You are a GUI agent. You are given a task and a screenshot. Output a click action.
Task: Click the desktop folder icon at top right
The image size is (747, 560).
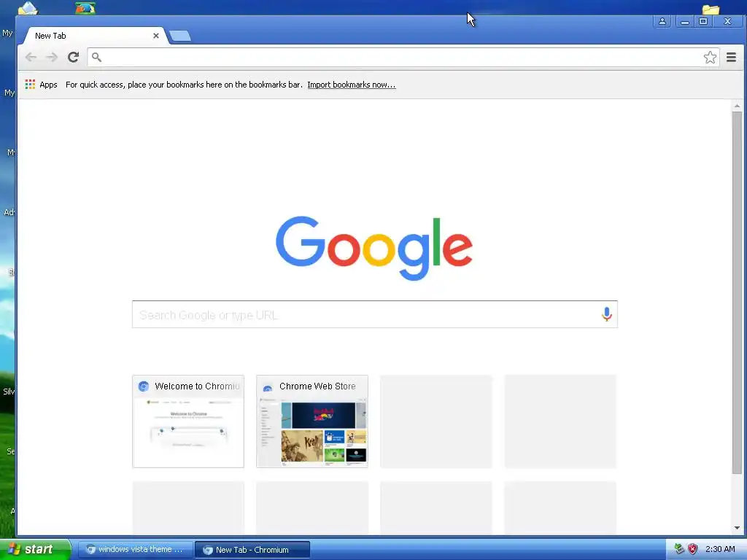(x=711, y=9)
